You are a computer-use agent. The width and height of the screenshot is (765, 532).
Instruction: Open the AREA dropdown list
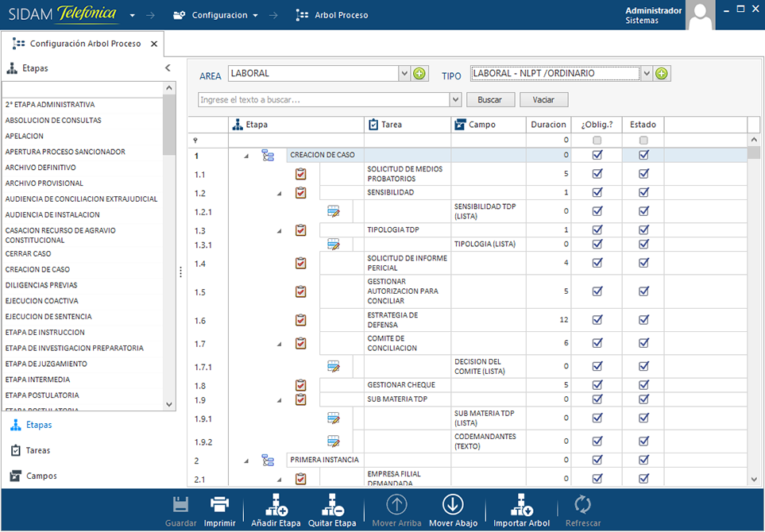click(404, 74)
